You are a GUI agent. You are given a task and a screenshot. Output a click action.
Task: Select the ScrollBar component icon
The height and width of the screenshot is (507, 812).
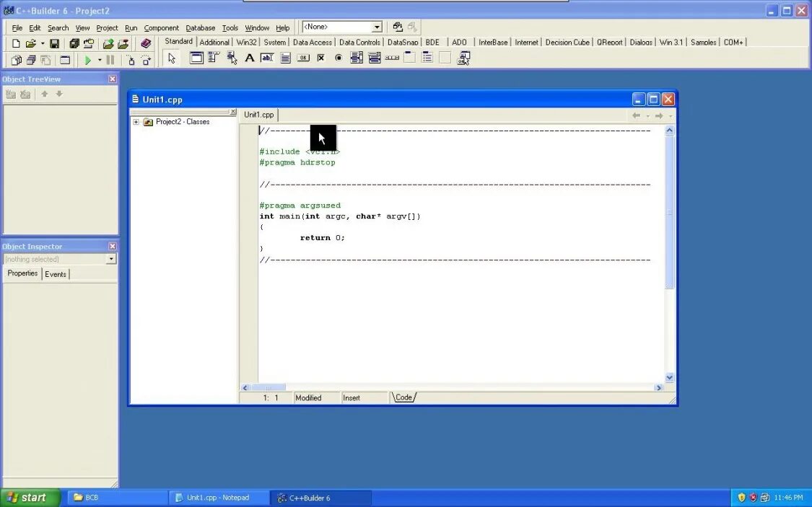pyautogui.click(x=392, y=58)
